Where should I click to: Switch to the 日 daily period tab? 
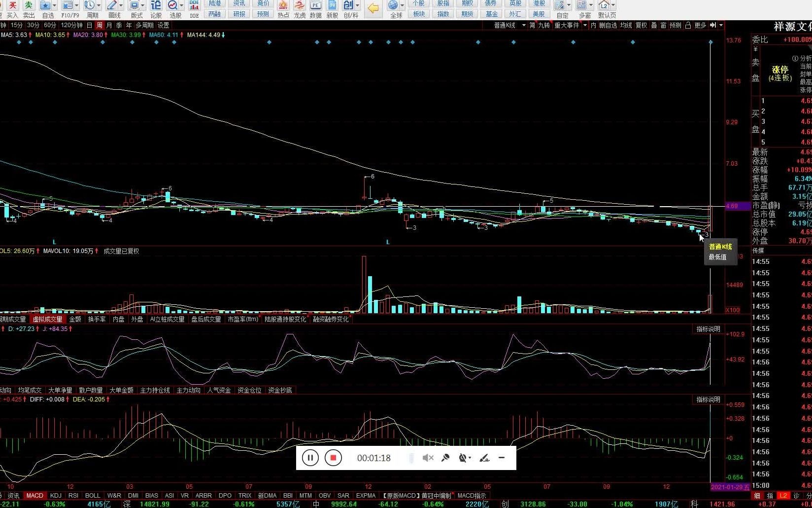tap(89, 25)
